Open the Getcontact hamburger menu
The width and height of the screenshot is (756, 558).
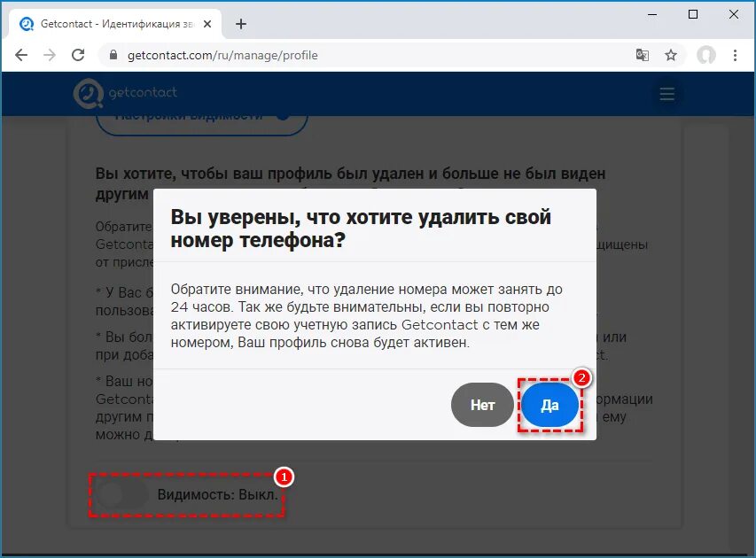[x=666, y=94]
